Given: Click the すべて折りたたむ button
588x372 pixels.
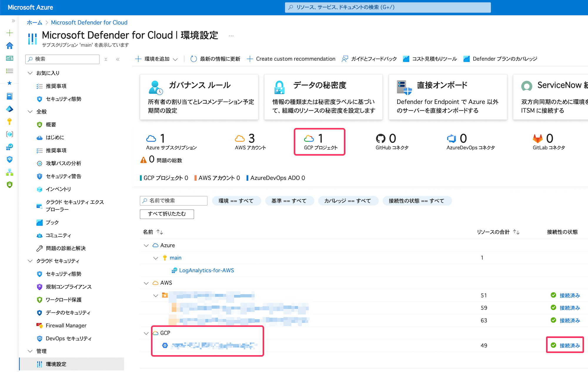Looking at the screenshot, I should tap(167, 214).
